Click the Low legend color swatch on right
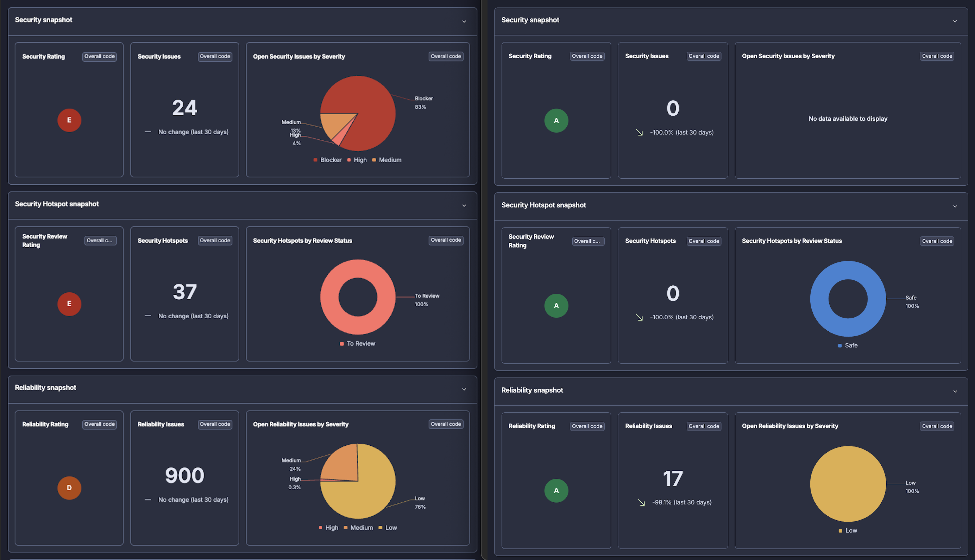This screenshot has height=560, width=975. (840, 531)
